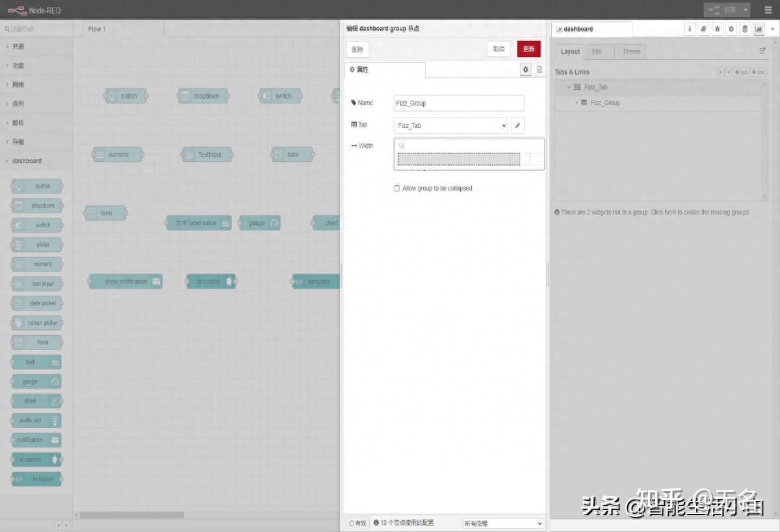Click the palette filter search box
Image resolution: width=780 pixels, height=532 pixels.
click(x=36, y=29)
